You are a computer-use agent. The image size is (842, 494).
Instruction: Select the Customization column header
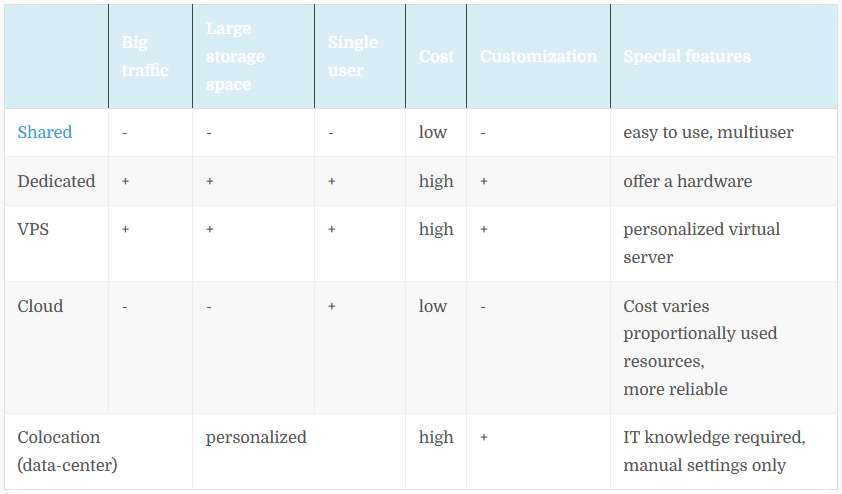coord(538,56)
